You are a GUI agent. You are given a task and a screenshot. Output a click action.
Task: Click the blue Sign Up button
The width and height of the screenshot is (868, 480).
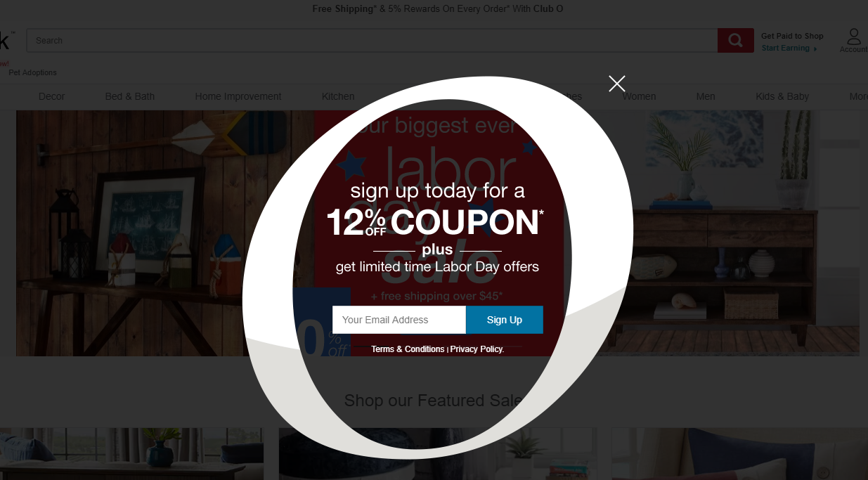(x=505, y=320)
